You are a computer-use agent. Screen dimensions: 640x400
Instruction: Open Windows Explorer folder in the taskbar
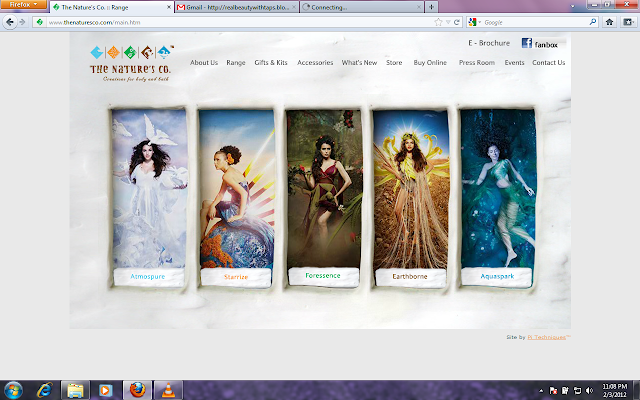75,390
